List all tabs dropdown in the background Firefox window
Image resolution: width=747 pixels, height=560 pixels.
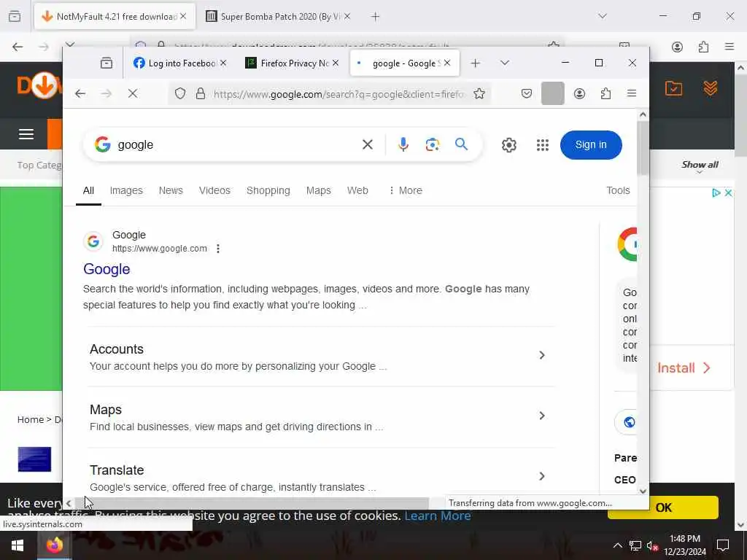coord(603,16)
